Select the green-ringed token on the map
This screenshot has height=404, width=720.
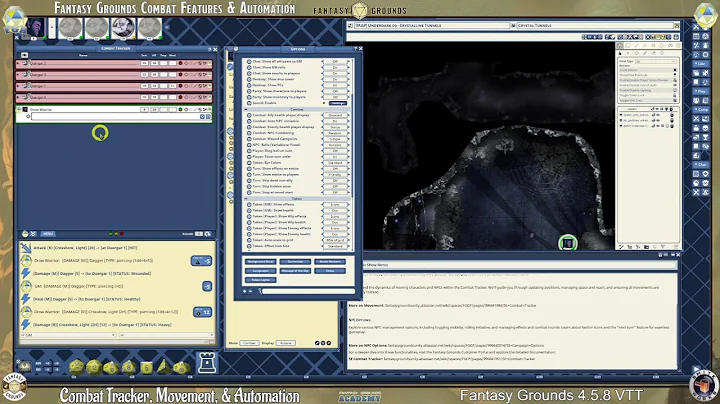pos(568,243)
